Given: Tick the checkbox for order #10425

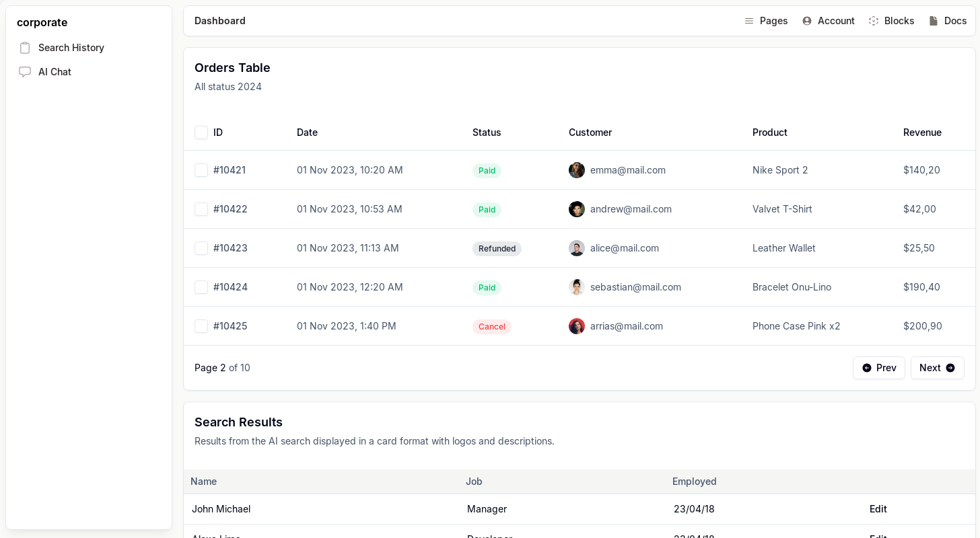Looking at the screenshot, I should coord(201,326).
